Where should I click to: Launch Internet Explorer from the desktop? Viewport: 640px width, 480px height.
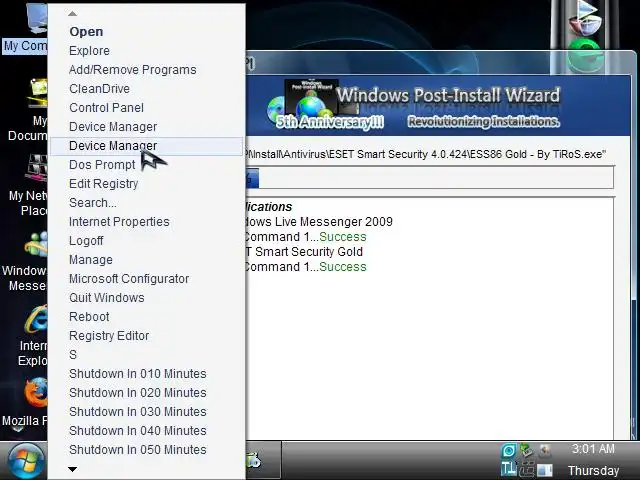pyautogui.click(x=37, y=319)
